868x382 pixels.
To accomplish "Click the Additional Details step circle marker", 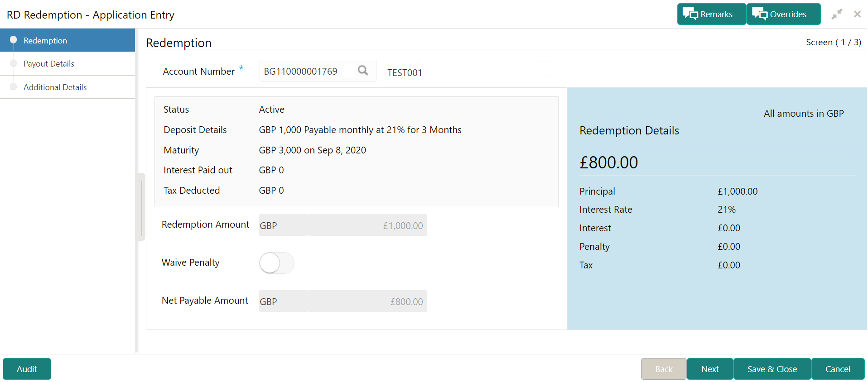I will 13,87.
